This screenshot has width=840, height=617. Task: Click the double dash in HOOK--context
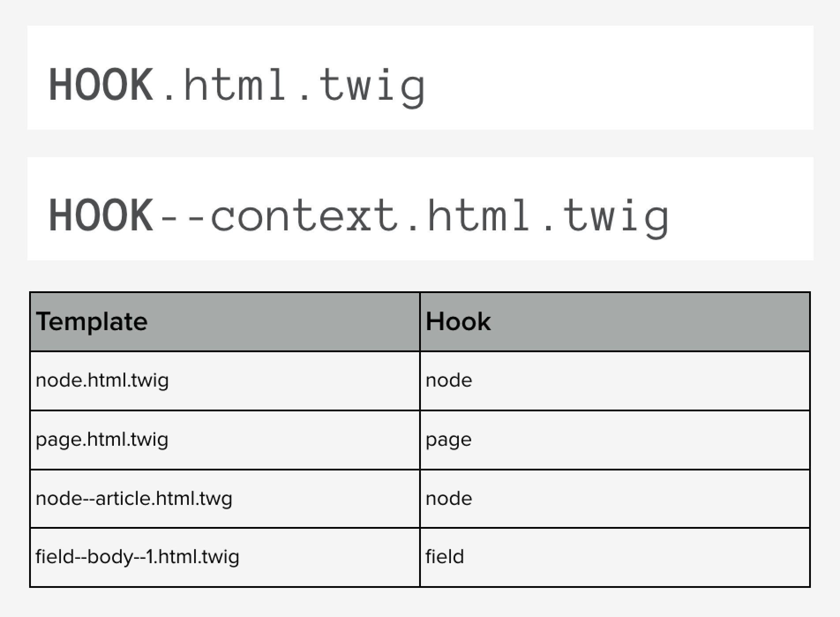(181, 216)
